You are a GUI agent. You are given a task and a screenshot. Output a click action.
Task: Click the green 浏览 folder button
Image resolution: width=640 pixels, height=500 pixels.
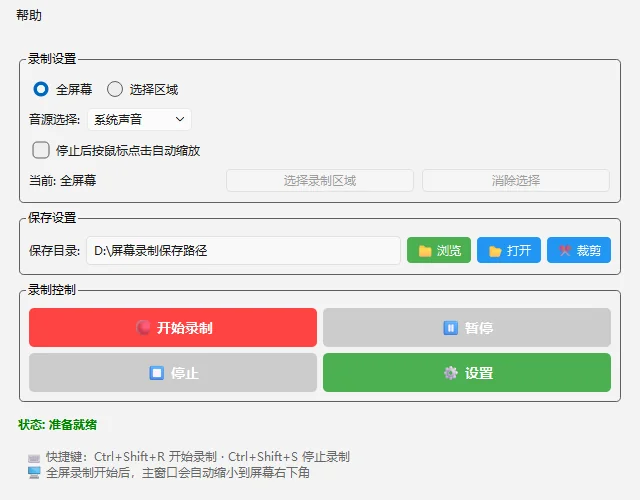point(439,250)
